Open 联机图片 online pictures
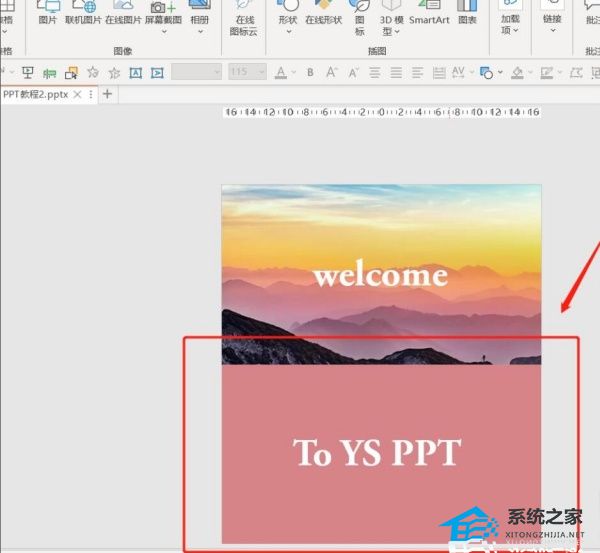The image size is (600, 553). pos(83,13)
